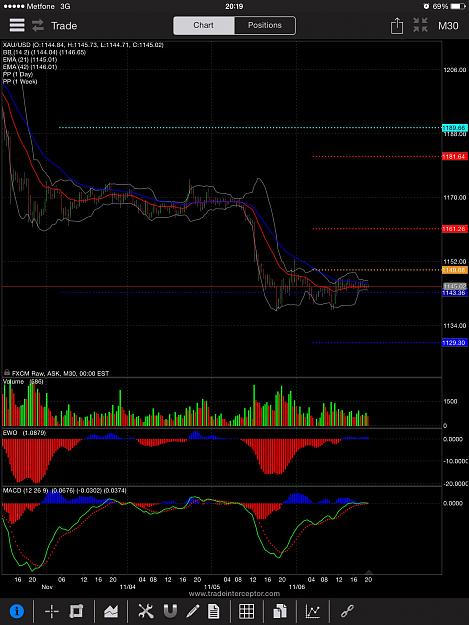This screenshot has width=469, height=625.
Task: Switch to the Chart tab
Action: click(x=204, y=25)
